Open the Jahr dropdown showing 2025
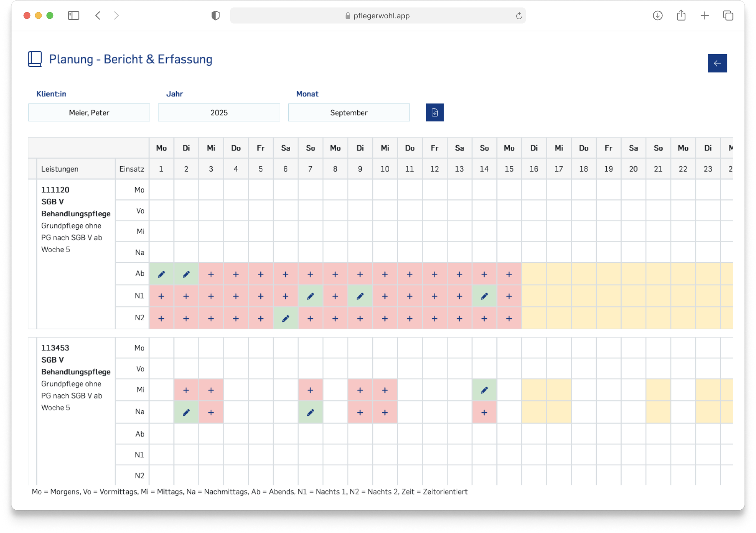This screenshot has width=756, height=533. pyautogui.click(x=219, y=113)
